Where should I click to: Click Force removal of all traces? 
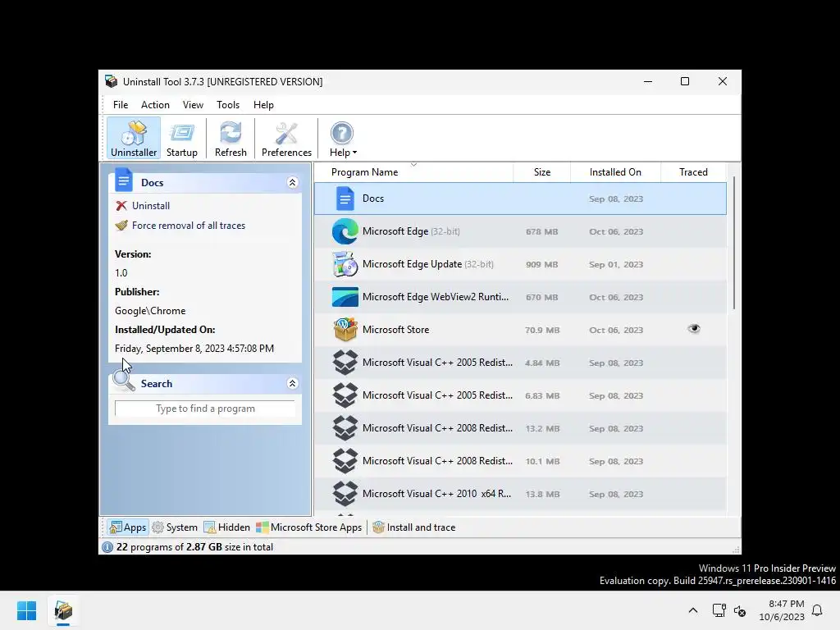pyautogui.click(x=189, y=226)
